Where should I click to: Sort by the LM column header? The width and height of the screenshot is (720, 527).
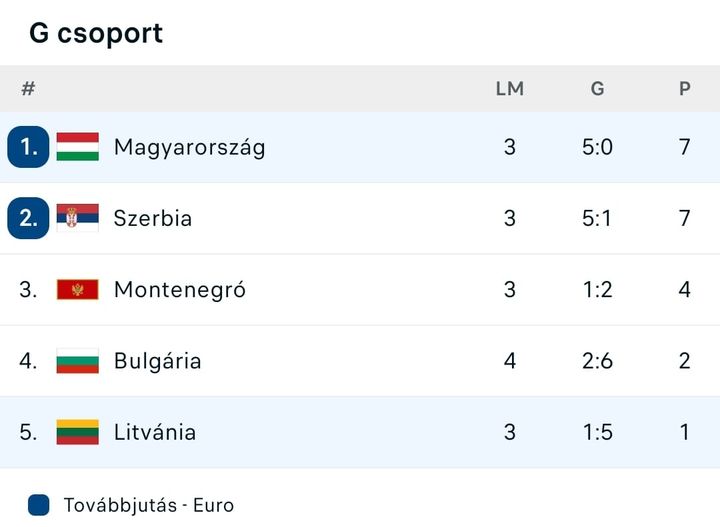(x=510, y=89)
